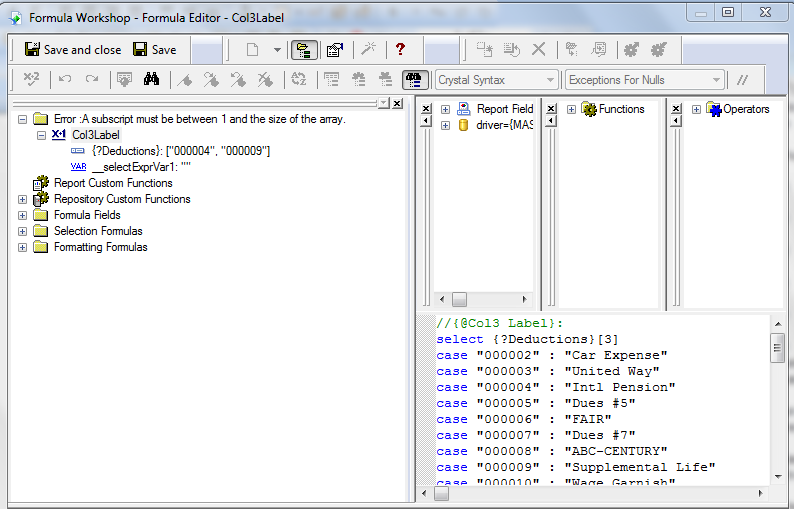Open help with the red question mark
The width and height of the screenshot is (794, 509).
point(400,49)
